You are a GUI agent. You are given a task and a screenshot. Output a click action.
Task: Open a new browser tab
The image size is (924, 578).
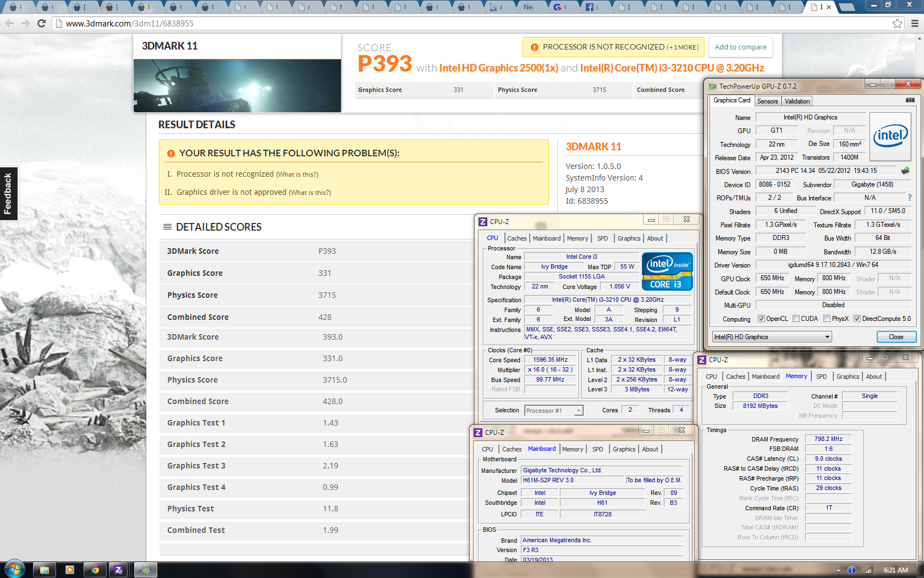tap(847, 7)
